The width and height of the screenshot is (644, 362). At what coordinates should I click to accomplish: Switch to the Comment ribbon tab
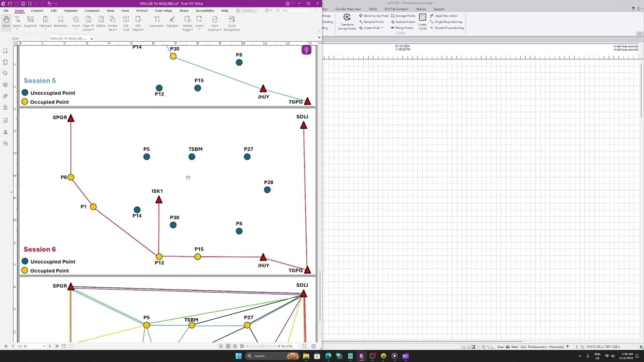[92, 11]
